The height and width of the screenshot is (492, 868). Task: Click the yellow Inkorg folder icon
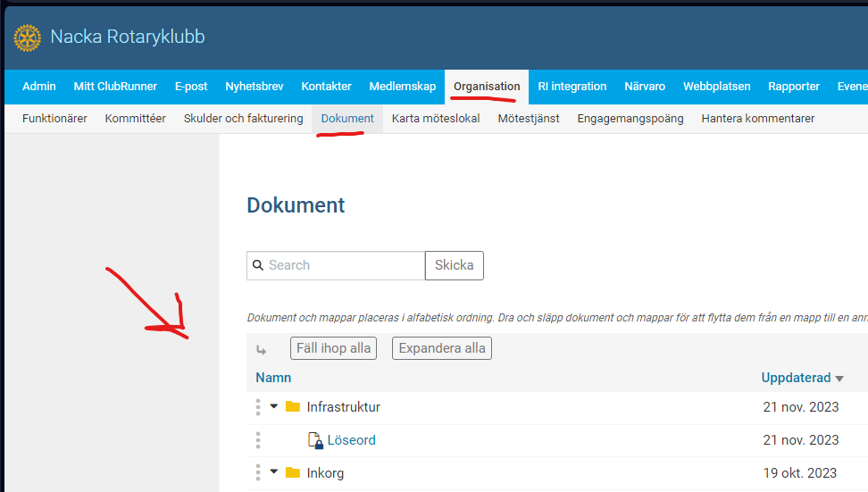pos(293,473)
